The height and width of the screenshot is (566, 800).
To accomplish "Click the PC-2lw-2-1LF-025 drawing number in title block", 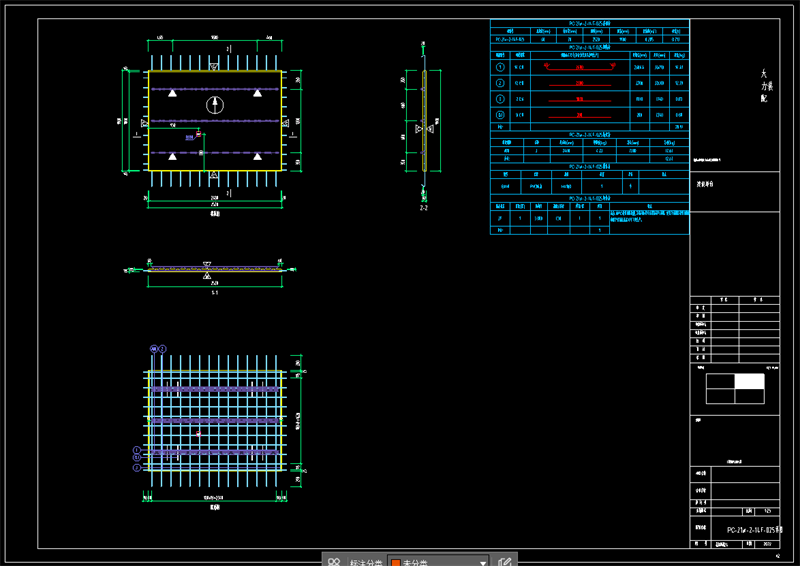I will coord(754,530).
